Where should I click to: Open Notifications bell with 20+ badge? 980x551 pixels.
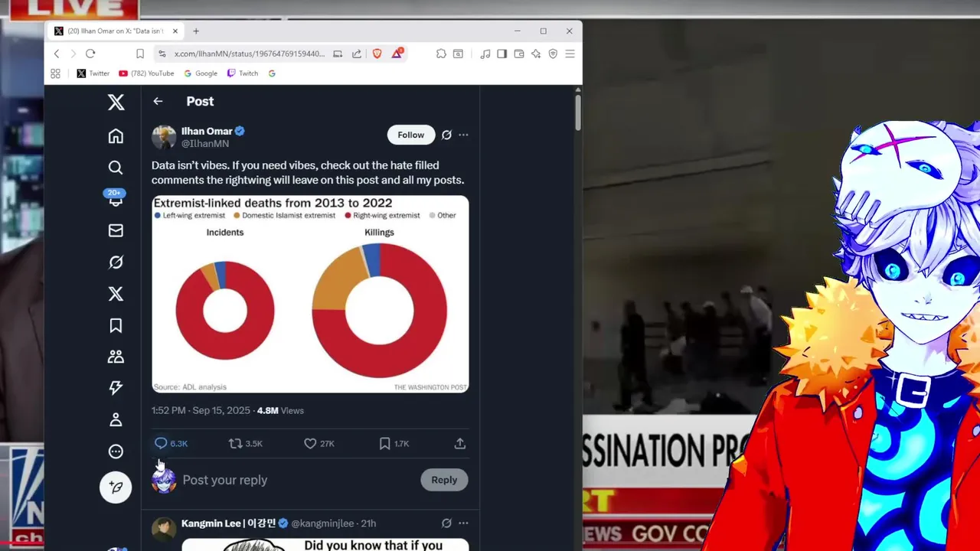[x=116, y=198]
